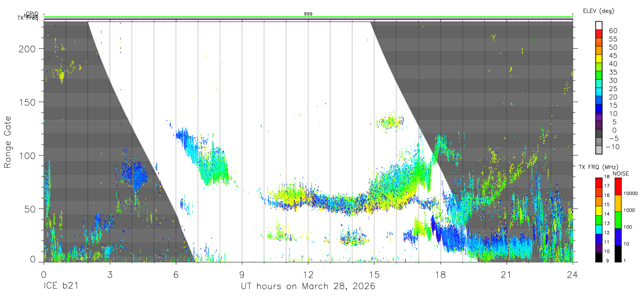This screenshot has height=297, width=644.
Task: Click the red top segment of TX FRQ colorbar
Action: point(599,182)
